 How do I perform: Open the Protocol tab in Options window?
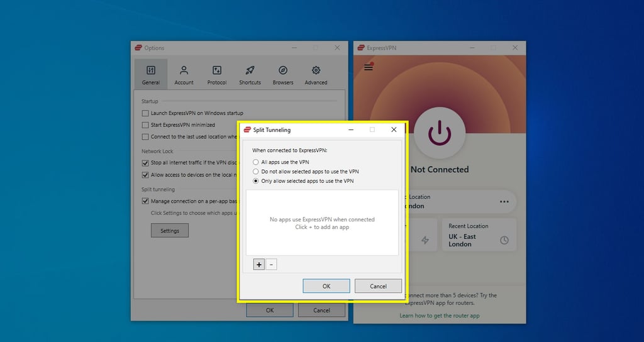pos(217,74)
